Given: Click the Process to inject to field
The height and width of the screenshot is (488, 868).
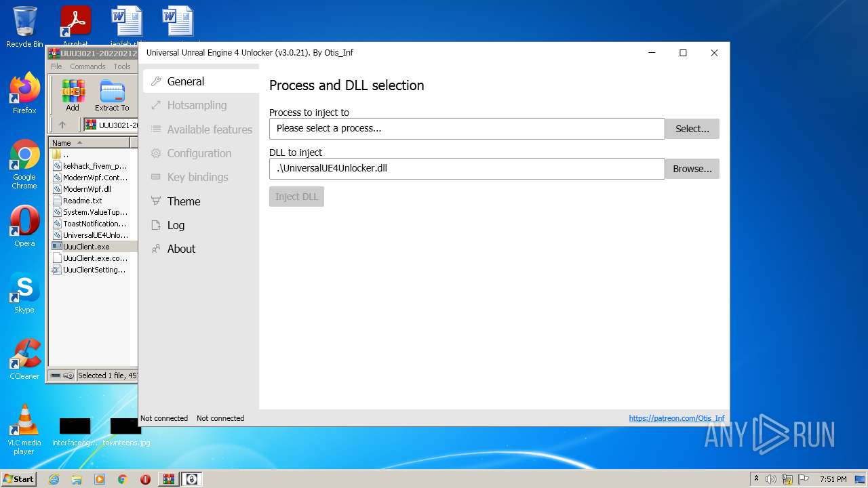Looking at the screenshot, I should click(x=467, y=128).
